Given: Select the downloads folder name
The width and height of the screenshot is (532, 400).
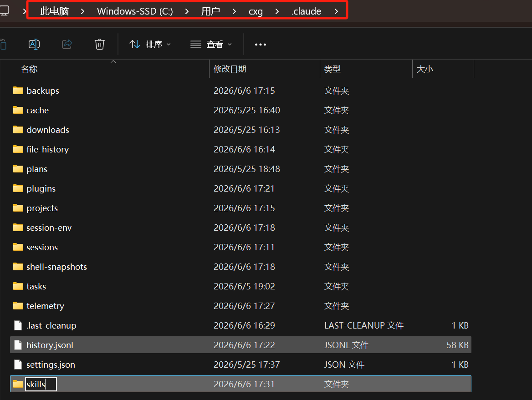Looking at the screenshot, I should pos(48,130).
